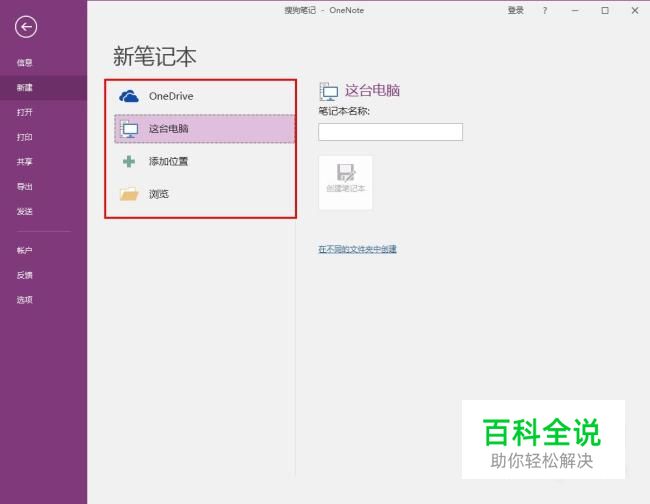Choose the 打印 (Print) menu item
The image size is (650, 504).
(x=24, y=137)
